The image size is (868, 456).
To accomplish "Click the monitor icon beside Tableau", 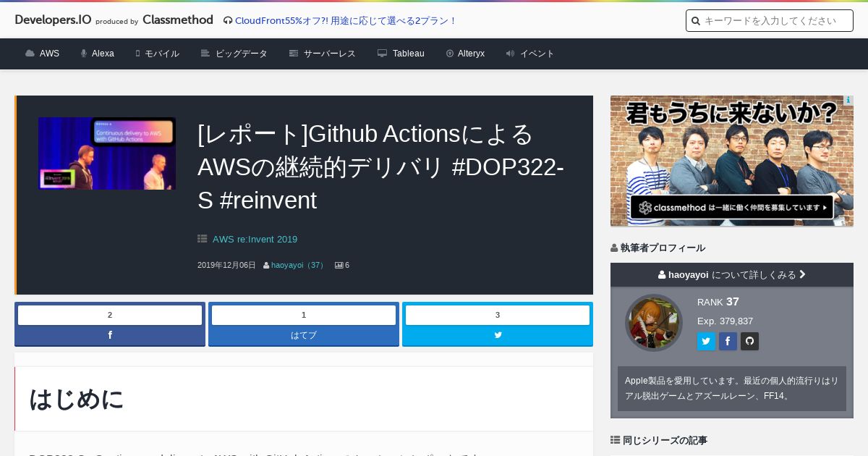I will tap(382, 54).
